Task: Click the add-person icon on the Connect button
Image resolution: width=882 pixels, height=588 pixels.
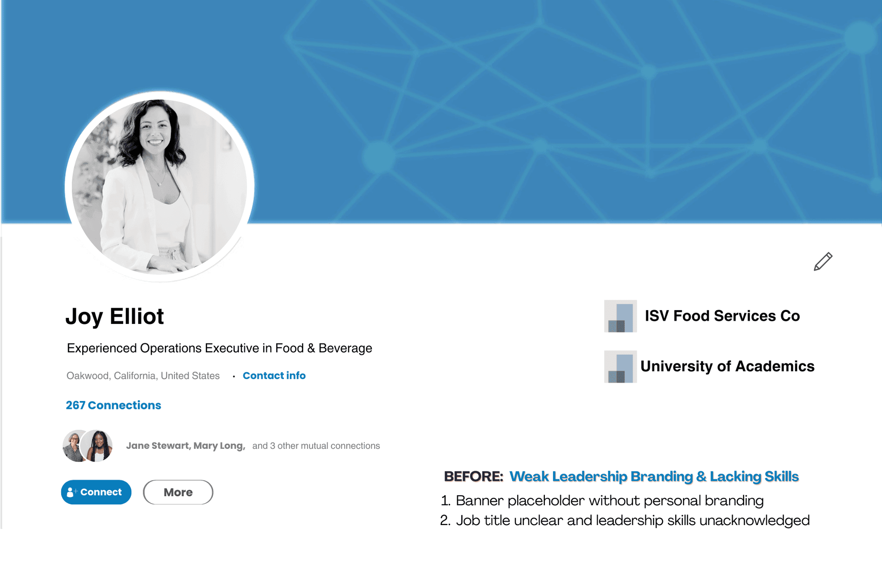Action: click(x=72, y=492)
